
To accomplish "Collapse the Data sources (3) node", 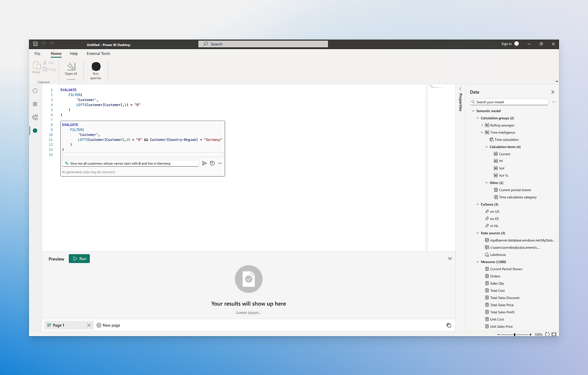I will click(x=478, y=233).
